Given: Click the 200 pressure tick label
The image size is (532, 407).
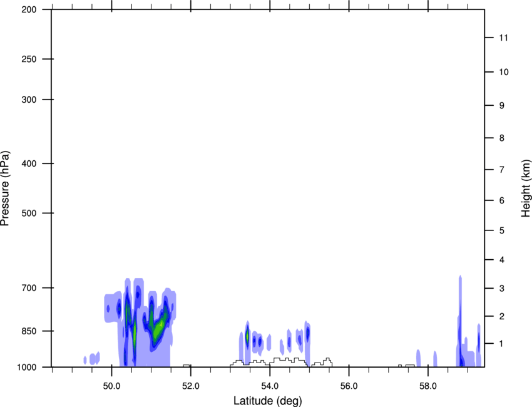Looking at the screenshot, I should point(29,9).
